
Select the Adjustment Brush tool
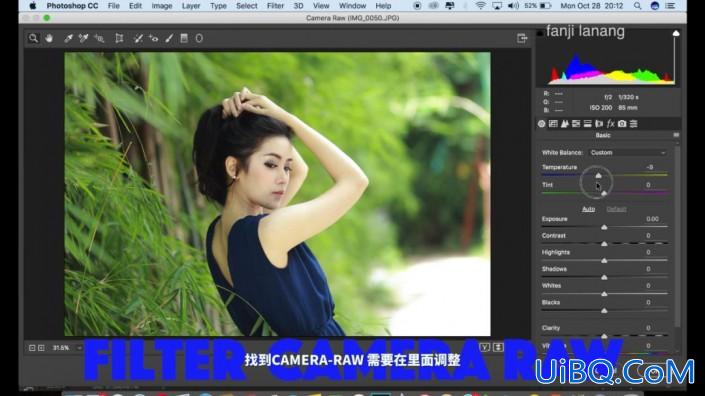169,39
